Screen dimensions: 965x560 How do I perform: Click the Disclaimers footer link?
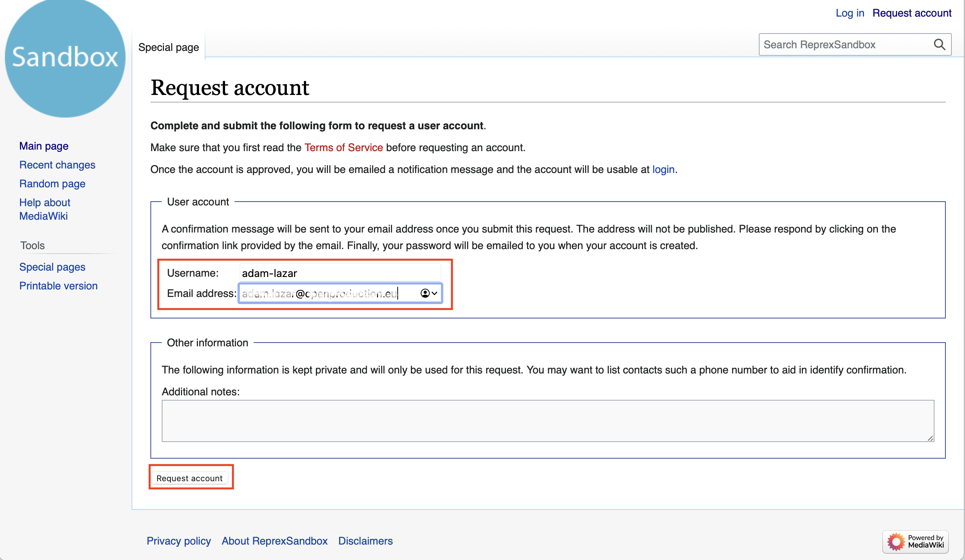tap(365, 540)
